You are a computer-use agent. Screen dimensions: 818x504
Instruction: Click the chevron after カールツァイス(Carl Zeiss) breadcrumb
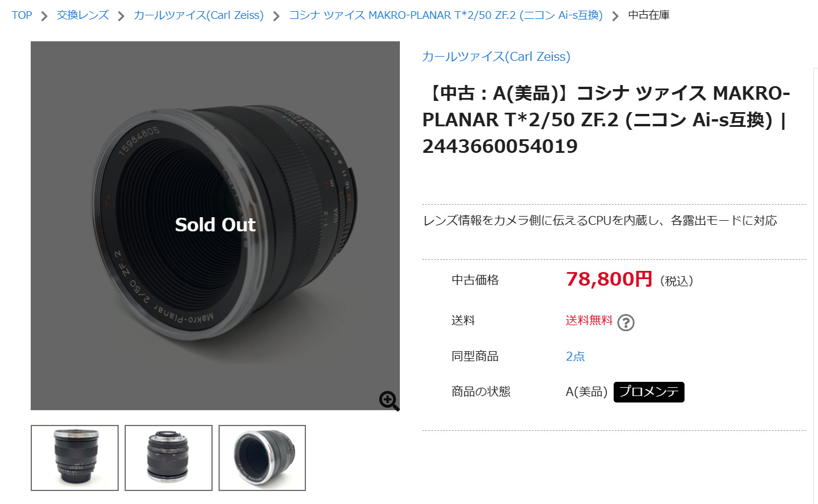pos(276,16)
